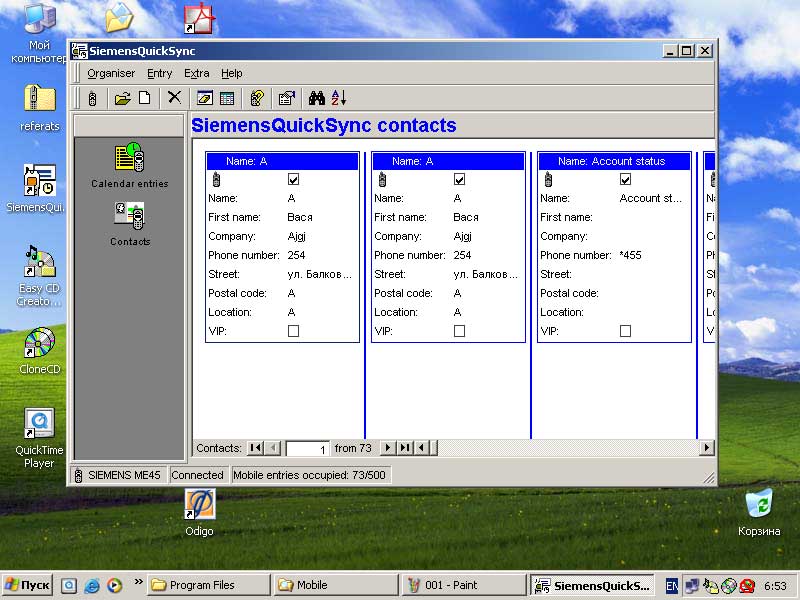Click the phone icon in the status bar

[x=78, y=476]
